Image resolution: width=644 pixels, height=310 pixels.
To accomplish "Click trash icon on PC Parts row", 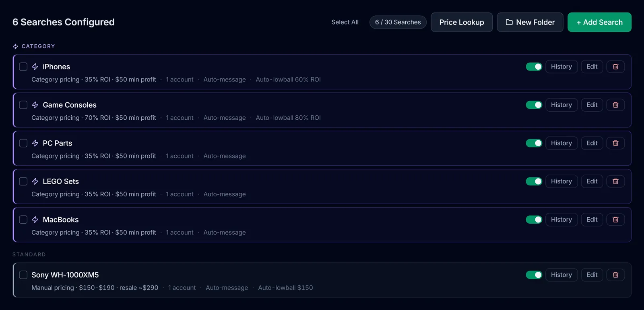I will pyautogui.click(x=615, y=143).
